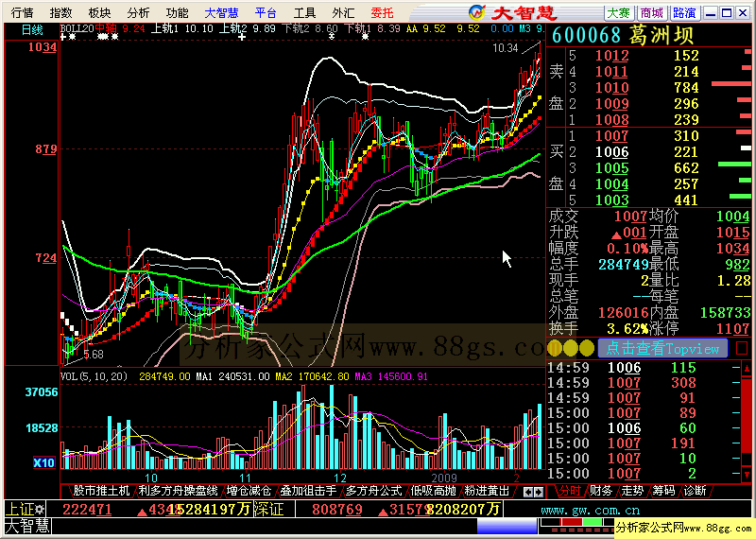
Task: Open the 指数 menu
Action: click(x=60, y=12)
